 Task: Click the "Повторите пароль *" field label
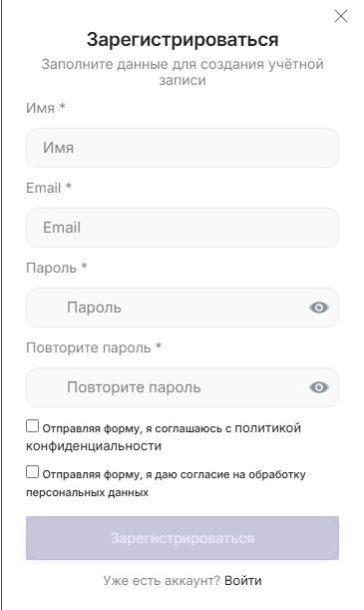(94, 347)
